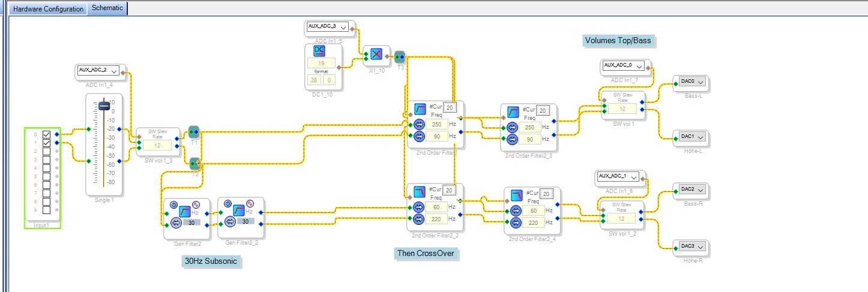Click 90 Hz arrows icon in 2nd Order Filter2
Image resolution: width=868 pixels, height=292 pixels.
pyautogui.click(x=420, y=136)
